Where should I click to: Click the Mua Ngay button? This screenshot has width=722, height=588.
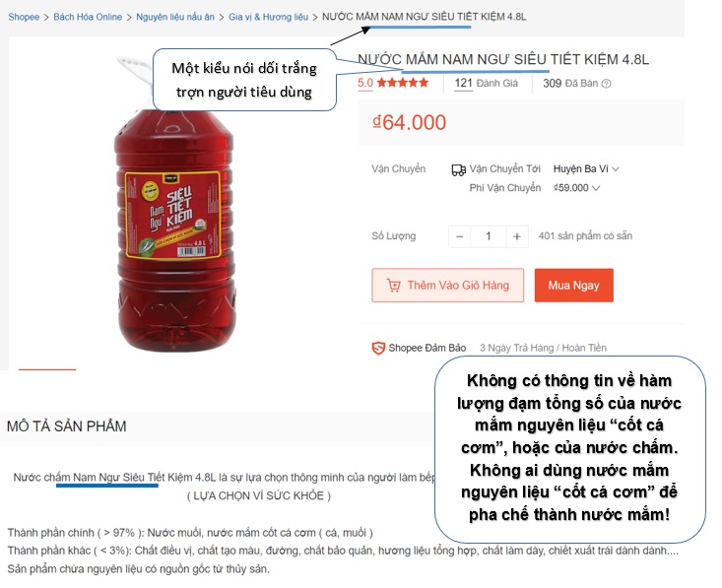[x=573, y=286]
